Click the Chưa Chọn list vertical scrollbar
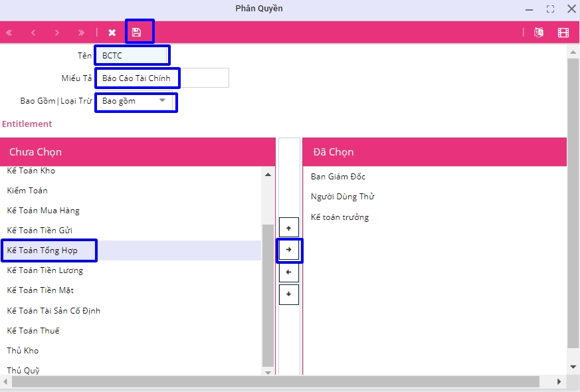 click(268, 292)
